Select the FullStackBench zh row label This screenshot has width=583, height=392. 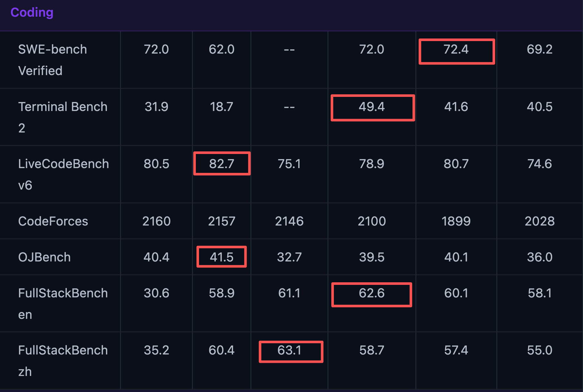(63, 361)
